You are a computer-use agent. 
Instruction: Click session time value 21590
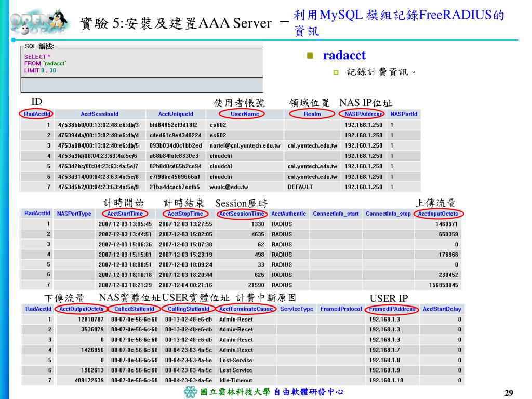pyautogui.click(x=256, y=285)
